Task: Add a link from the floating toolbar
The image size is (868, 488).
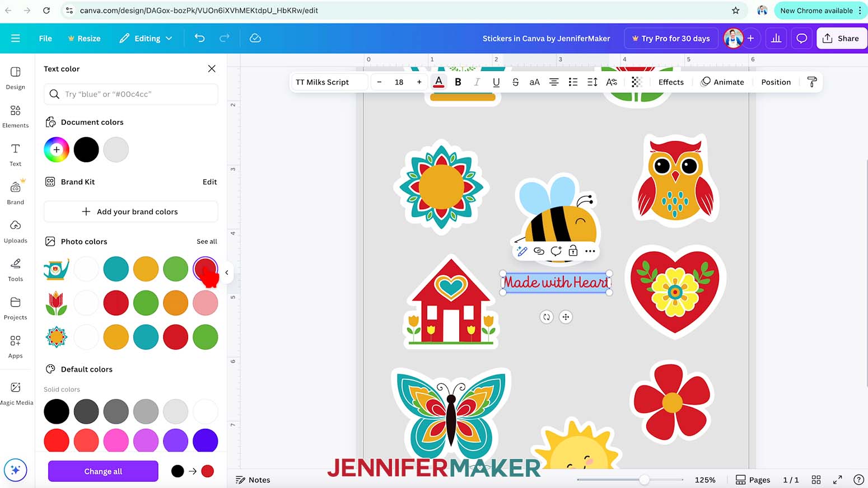Action: pyautogui.click(x=539, y=251)
